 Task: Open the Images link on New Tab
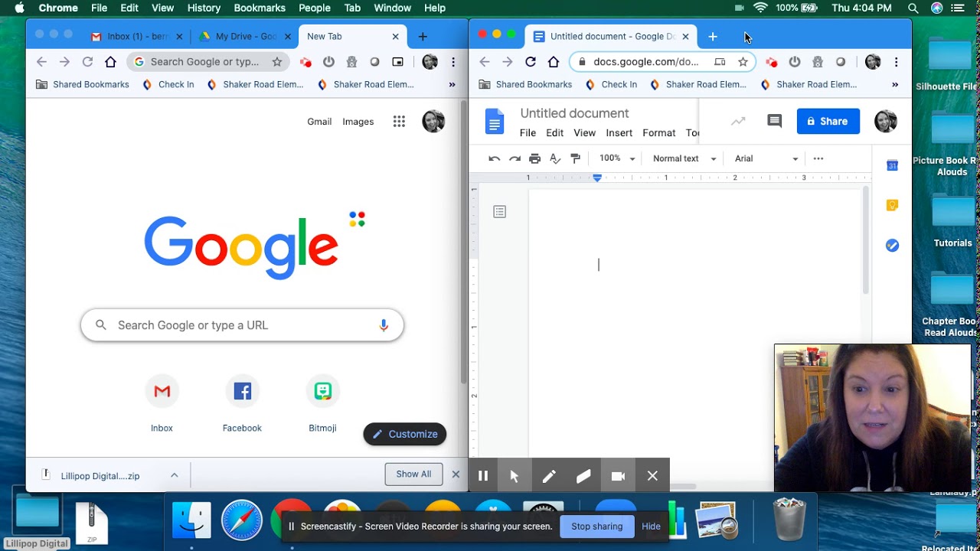[x=358, y=122]
